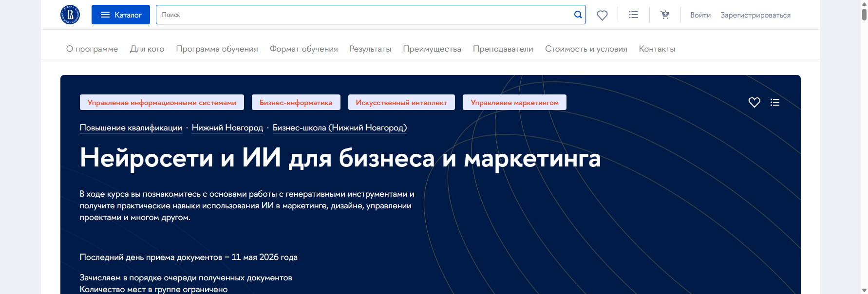Open favorites heart icon in header

point(602,15)
